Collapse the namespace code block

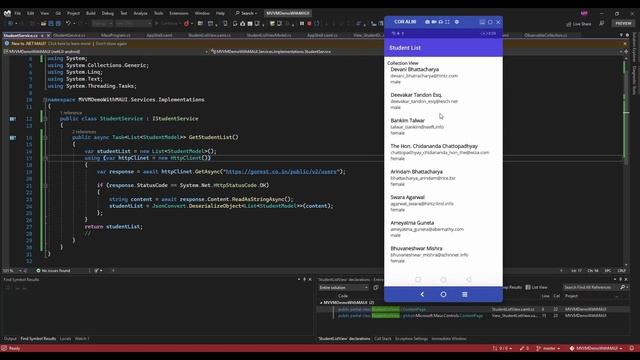pos(45,100)
